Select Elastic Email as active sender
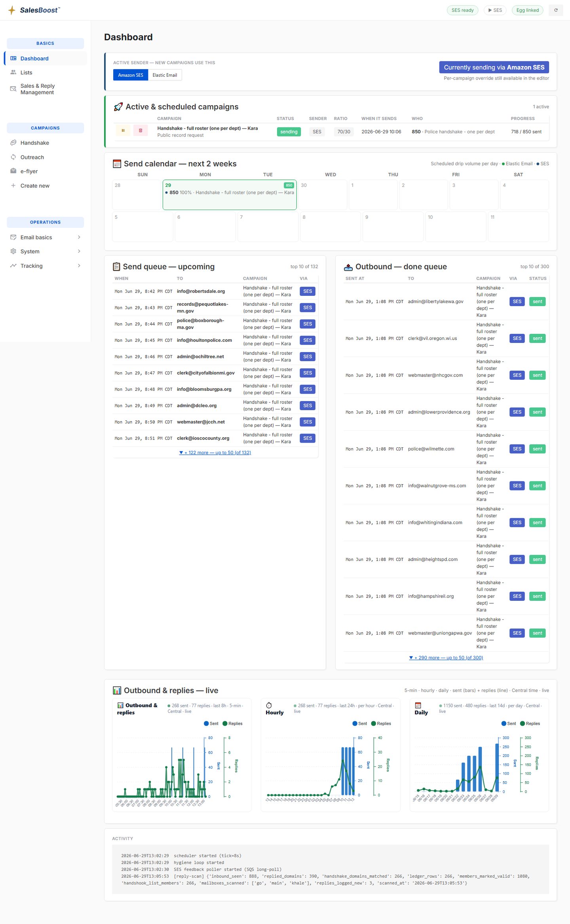This screenshot has width=570, height=924. coord(165,75)
